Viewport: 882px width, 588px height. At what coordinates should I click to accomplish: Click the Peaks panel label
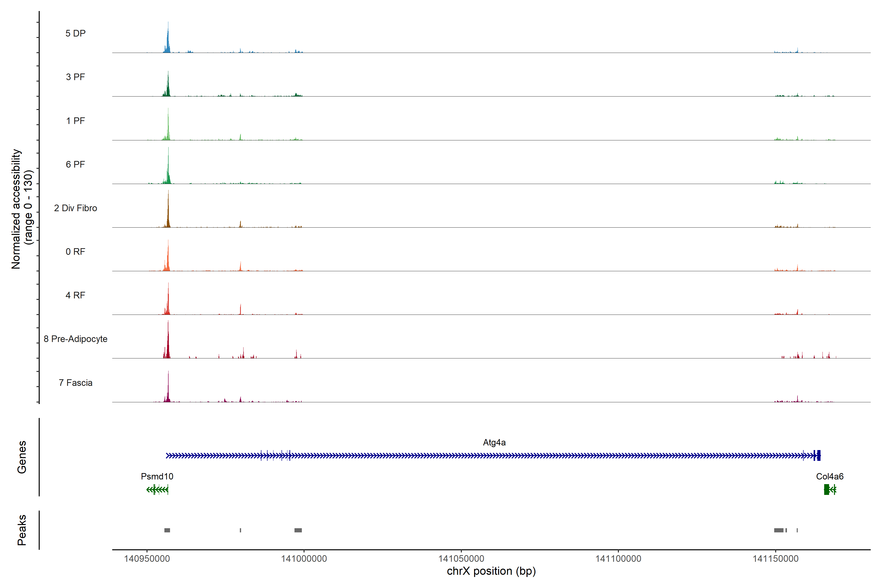tap(22, 530)
